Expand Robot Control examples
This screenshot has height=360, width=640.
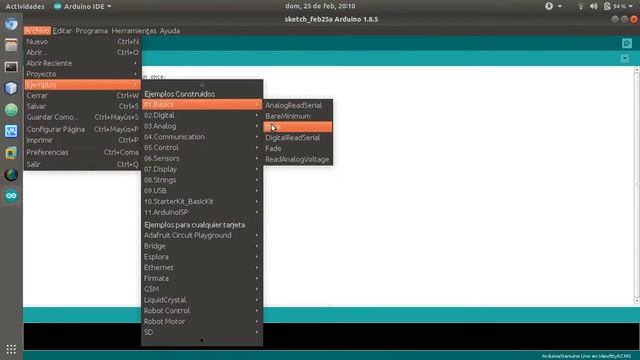pos(202,311)
